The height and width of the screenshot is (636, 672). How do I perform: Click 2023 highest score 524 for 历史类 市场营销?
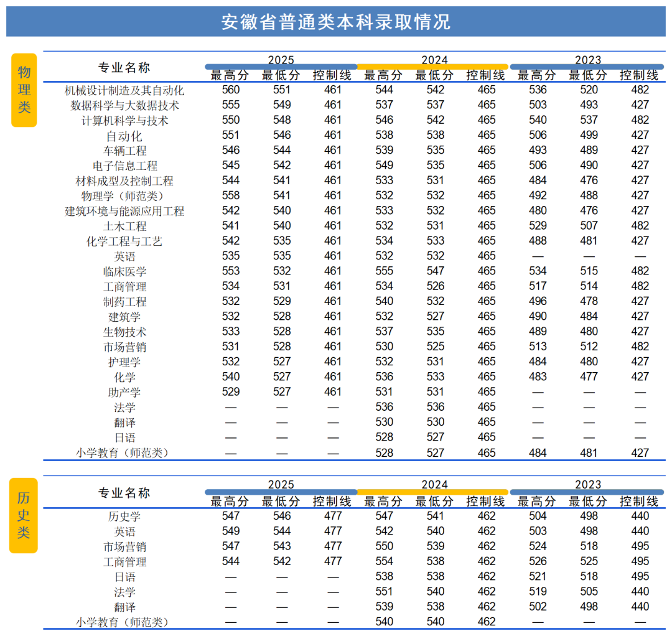point(538,546)
